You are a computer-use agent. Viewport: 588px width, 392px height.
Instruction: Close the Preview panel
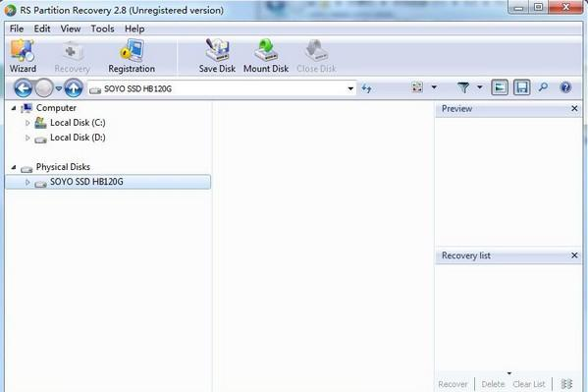574,108
